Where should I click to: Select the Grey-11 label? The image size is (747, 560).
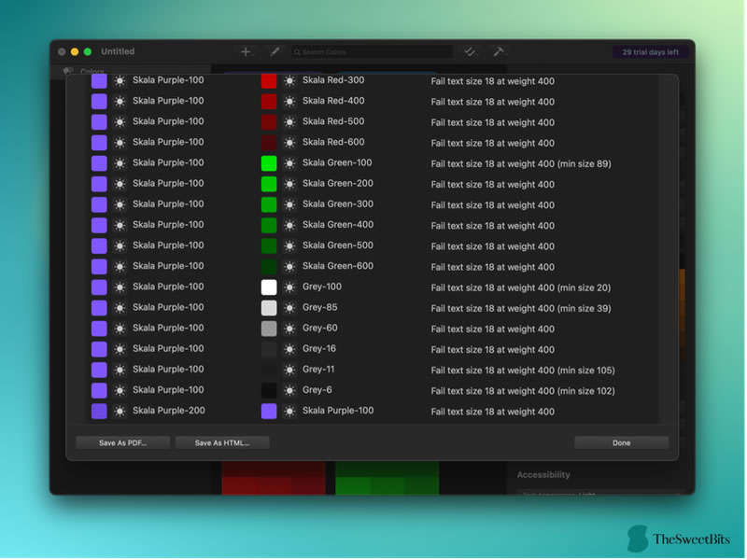point(318,369)
